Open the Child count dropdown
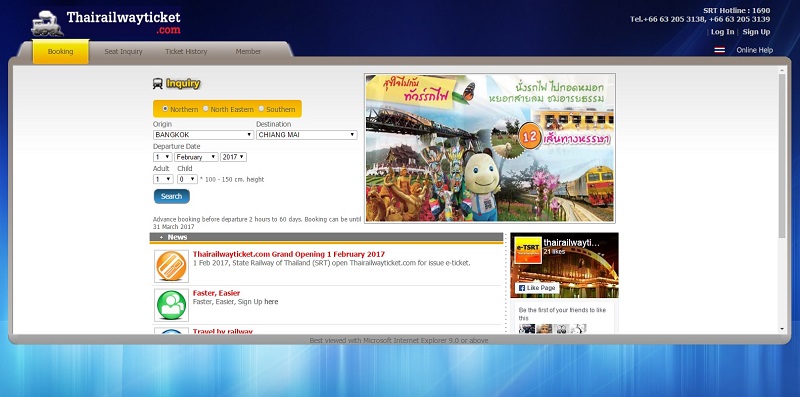This screenshot has height=397, width=800. coord(187,179)
